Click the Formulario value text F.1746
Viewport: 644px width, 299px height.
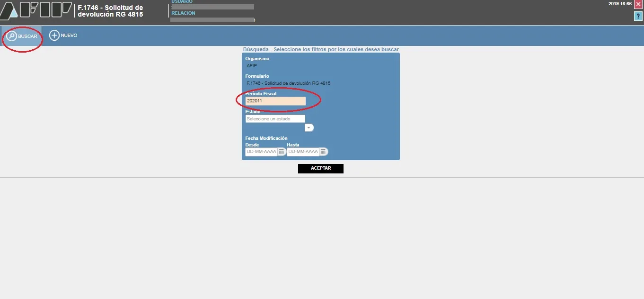(x=288, y=83)
